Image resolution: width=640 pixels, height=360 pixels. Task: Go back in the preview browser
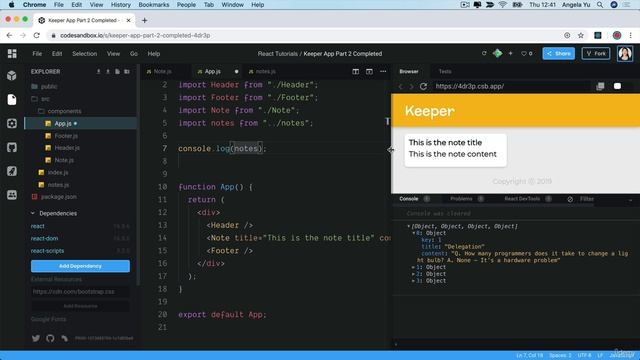400,87
